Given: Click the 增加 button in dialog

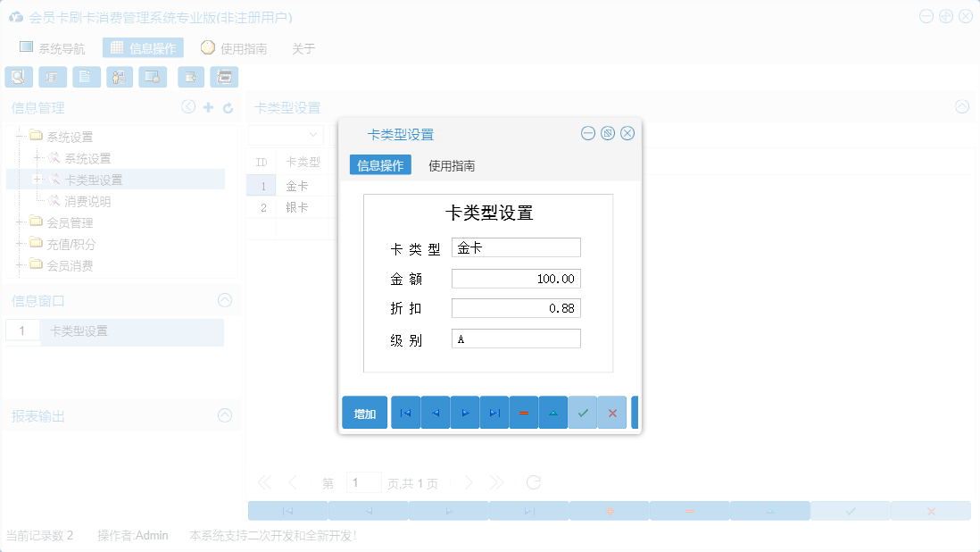Looking at the screenshot, I should [x=364, y=412].
